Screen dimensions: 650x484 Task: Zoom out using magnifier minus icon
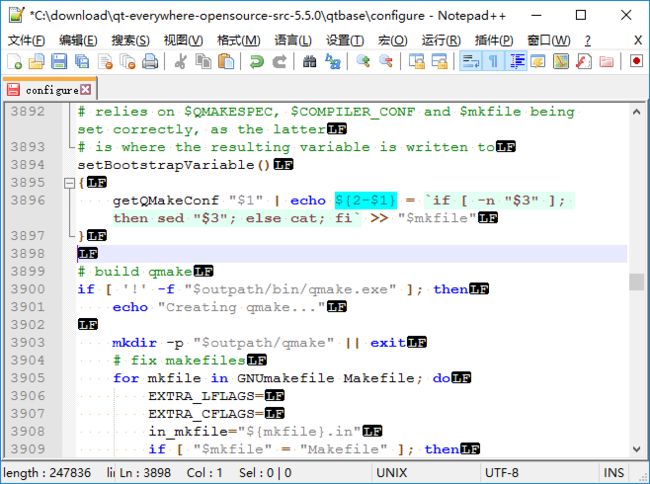pyautogui.click(x=386, y=61)
